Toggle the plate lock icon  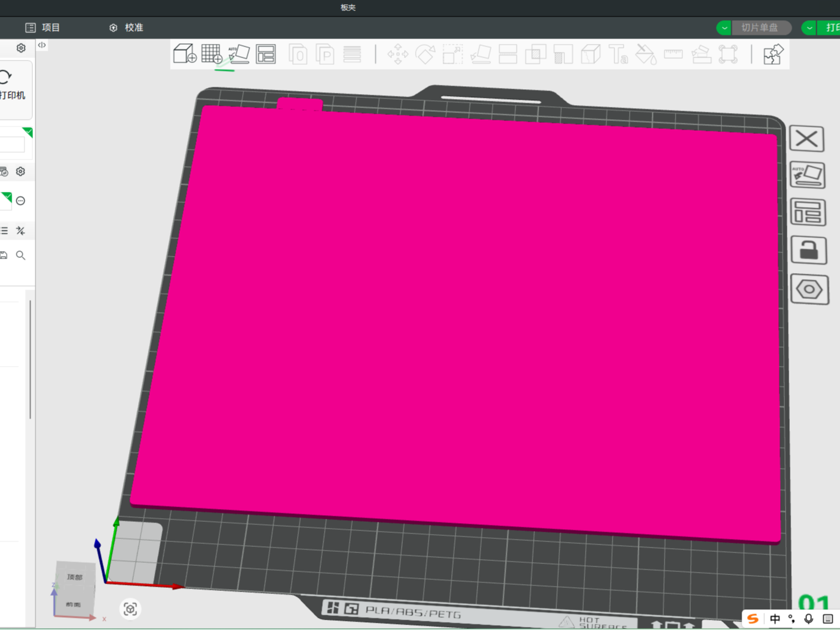pos(809,251)
